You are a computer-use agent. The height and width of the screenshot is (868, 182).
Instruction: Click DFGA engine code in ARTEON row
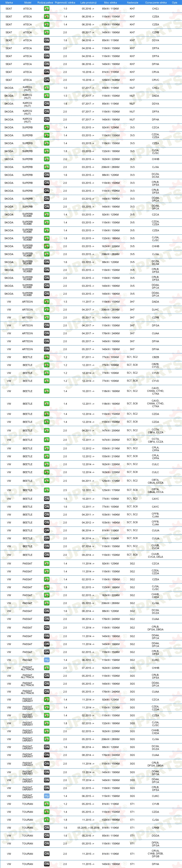[155, 325]
